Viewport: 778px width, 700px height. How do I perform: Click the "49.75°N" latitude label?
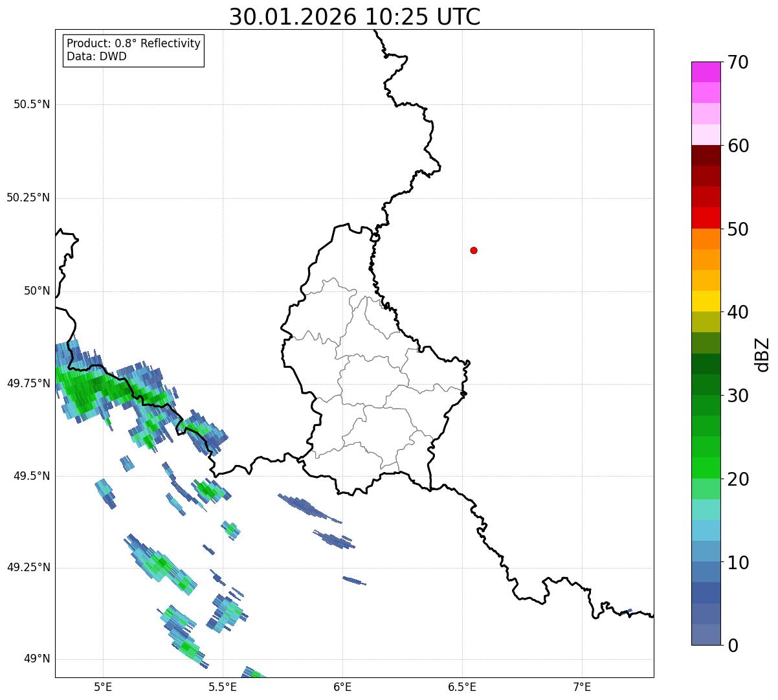coord(28,383)
